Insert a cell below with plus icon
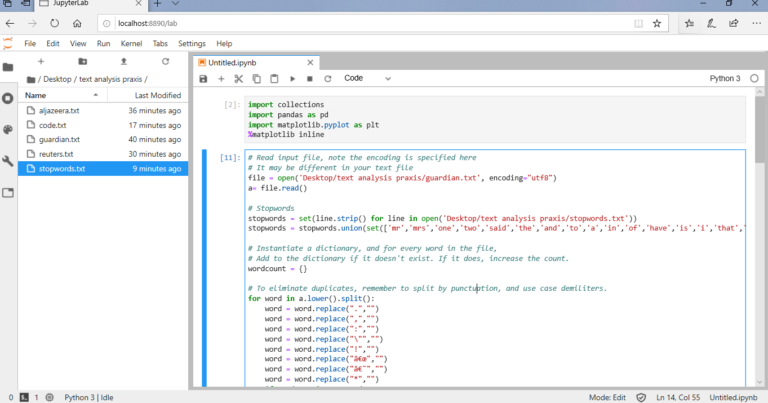 click(x=221, y=79)
